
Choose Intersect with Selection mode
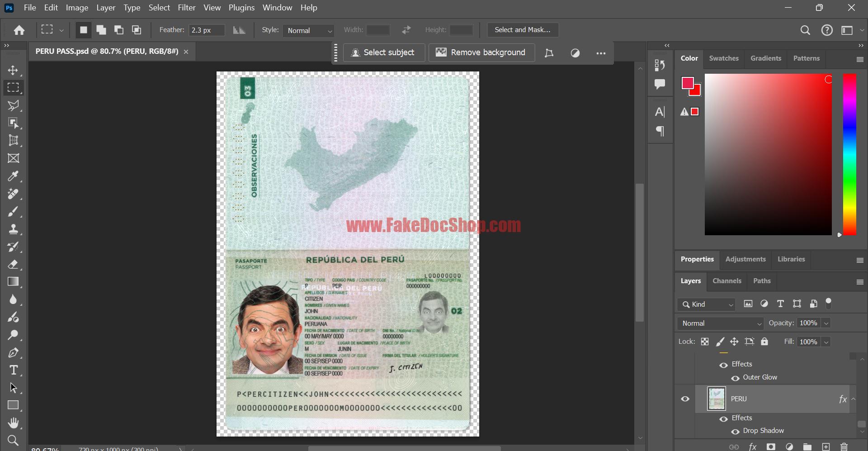137,30
